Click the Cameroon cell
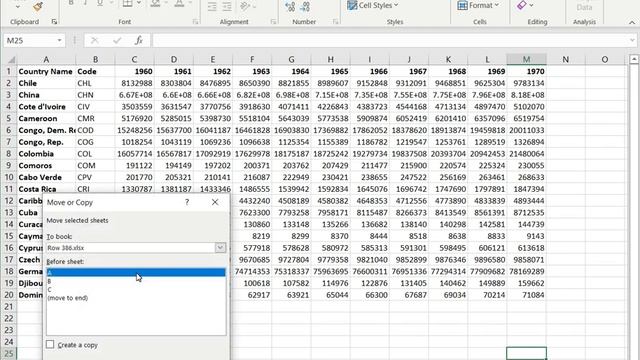The width and height of the screenshot is (640, 360). pyautogui.click(x=46, y=119)
